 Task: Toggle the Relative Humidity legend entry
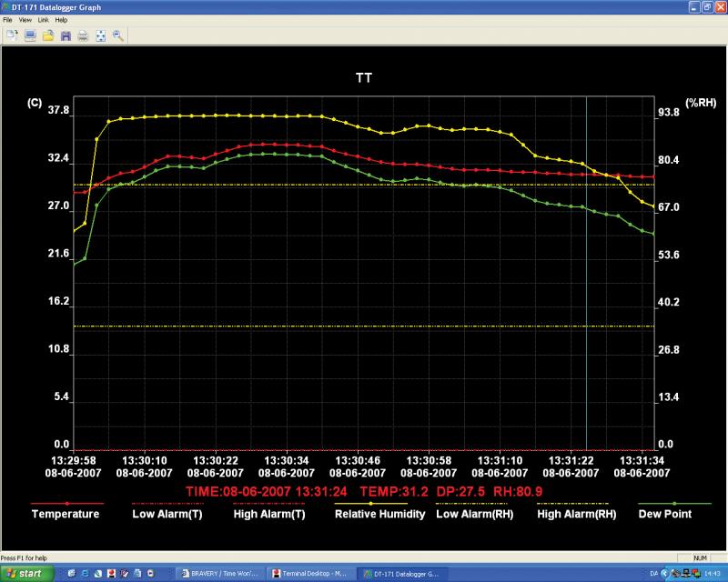379,514
